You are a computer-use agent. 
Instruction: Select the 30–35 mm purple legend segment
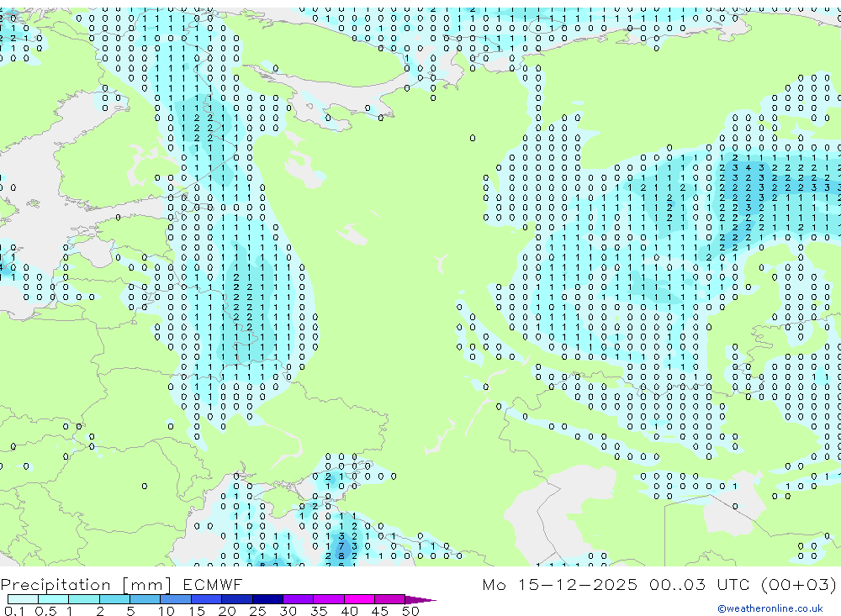click(x=299, y=599)
